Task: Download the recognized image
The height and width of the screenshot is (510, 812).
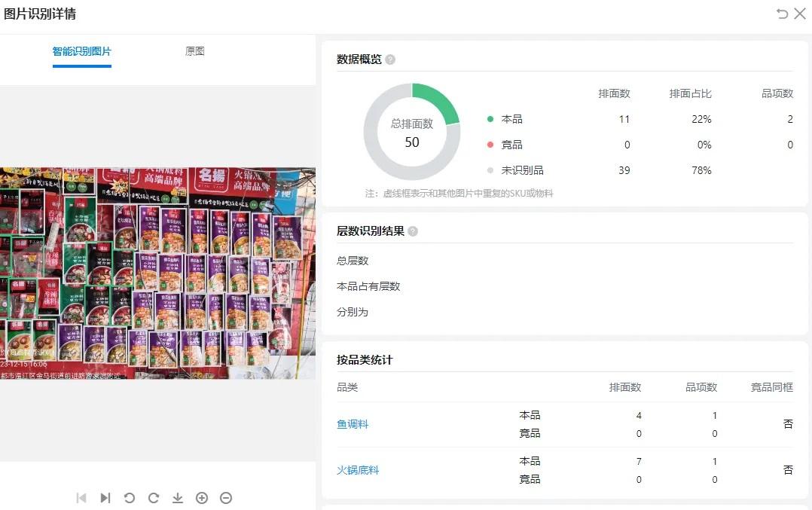Action: pyautogui.click(x=178, y=498)
